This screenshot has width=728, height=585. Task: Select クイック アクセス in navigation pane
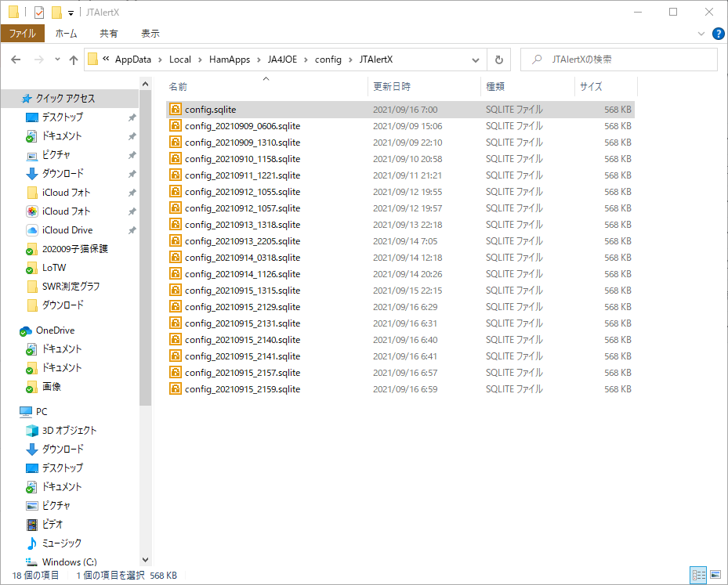66,99
